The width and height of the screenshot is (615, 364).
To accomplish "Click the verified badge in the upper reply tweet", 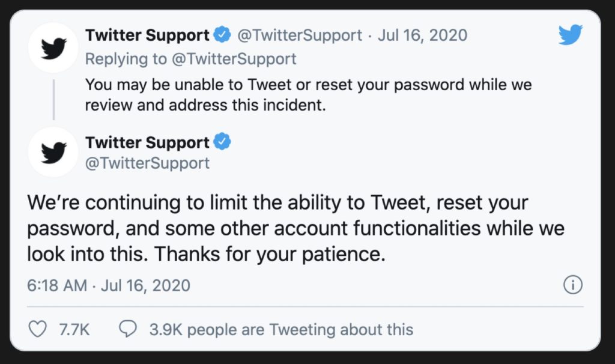I will coord(222,35).
